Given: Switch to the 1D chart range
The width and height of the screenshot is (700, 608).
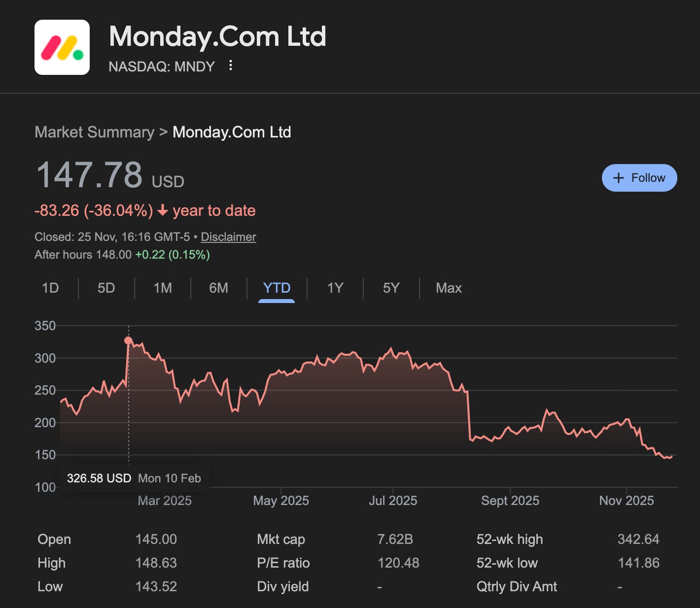Looking at the screenshot, I should coord(50,288).
